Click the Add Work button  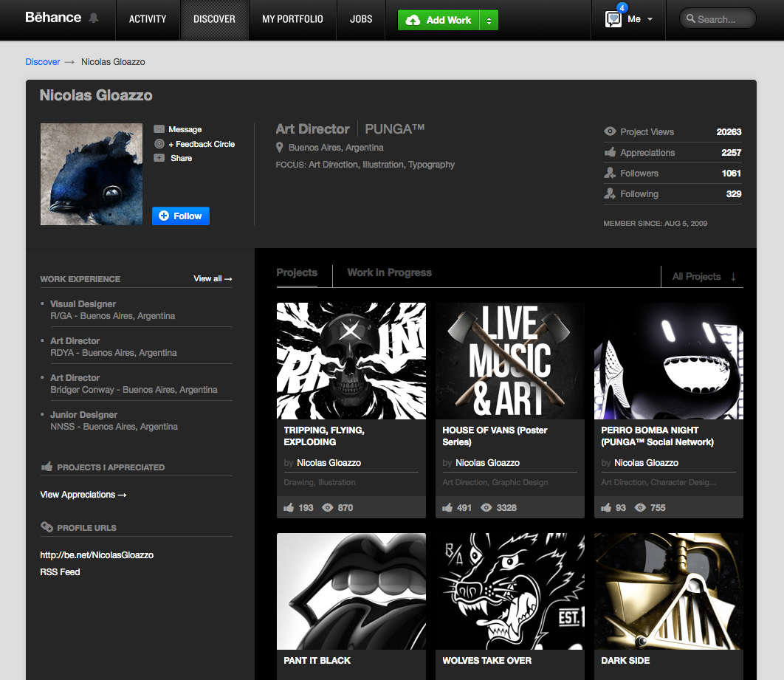pyautogui.click(x=439, y=20)
